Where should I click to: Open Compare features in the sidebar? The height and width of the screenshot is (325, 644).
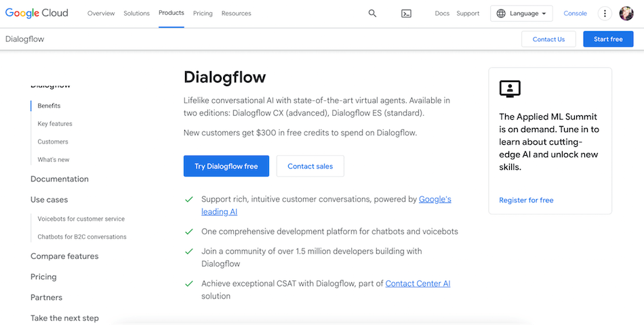(x=64, y=257)
